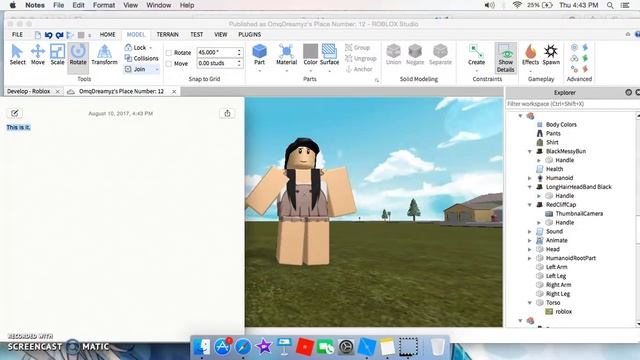The width and height of the screenshot is (640, 360).
Task: Open the VIEW ribbon tab
Action: coord(220,35)
